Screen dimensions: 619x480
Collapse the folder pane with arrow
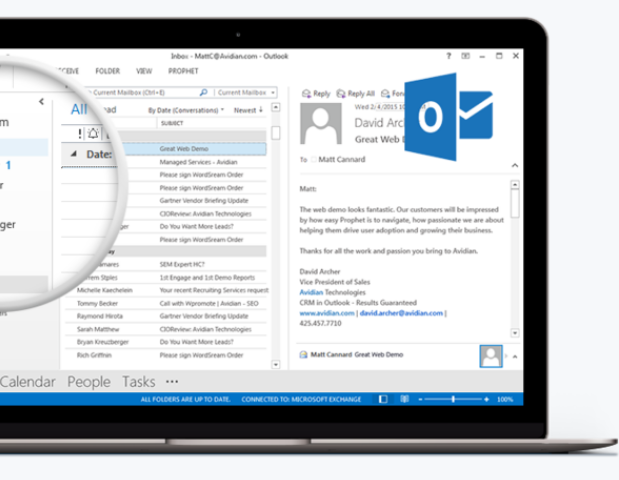41,102
